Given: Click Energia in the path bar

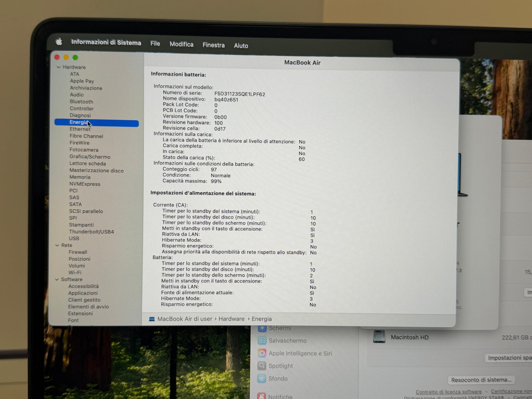Looking at the screenshot, I should (x=261, y=319).
